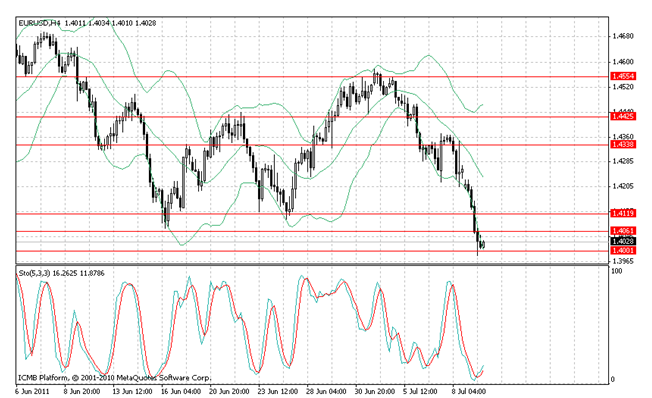Viewport: 652px width, 398px height.
Task: Click the 30 Jun 20:00 time label
Action: point(375,392)
